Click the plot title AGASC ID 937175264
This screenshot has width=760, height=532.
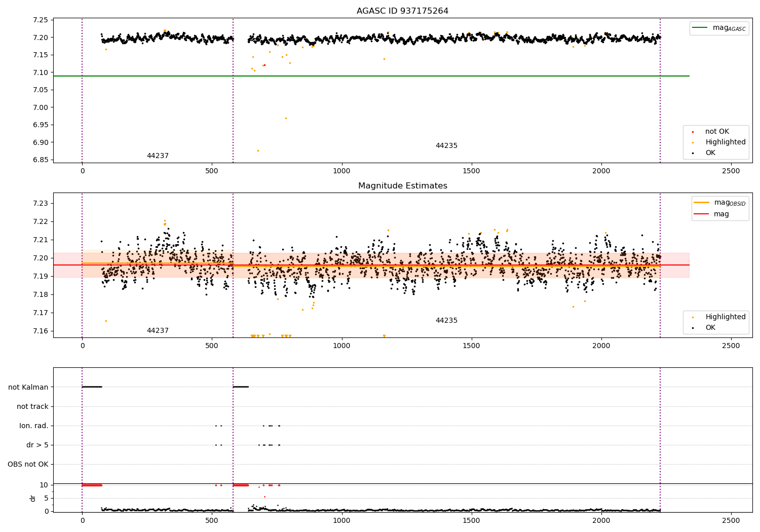click(402, 11)
